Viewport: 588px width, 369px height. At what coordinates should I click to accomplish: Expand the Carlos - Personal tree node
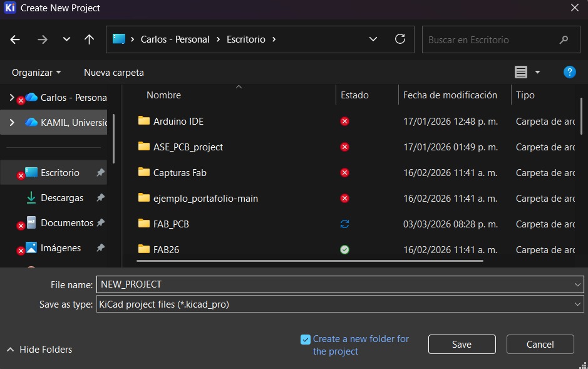[11, 98]
